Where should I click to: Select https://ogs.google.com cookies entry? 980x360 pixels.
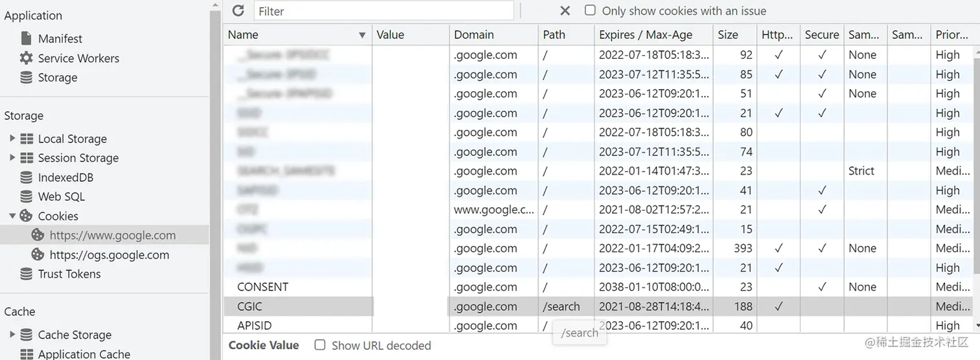tap(110, 254)
